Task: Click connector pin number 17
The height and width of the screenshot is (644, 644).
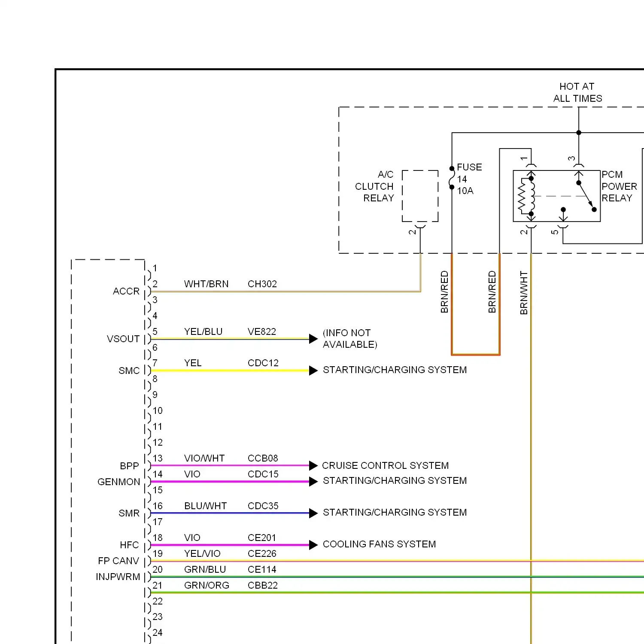Action: click(158, 522)
